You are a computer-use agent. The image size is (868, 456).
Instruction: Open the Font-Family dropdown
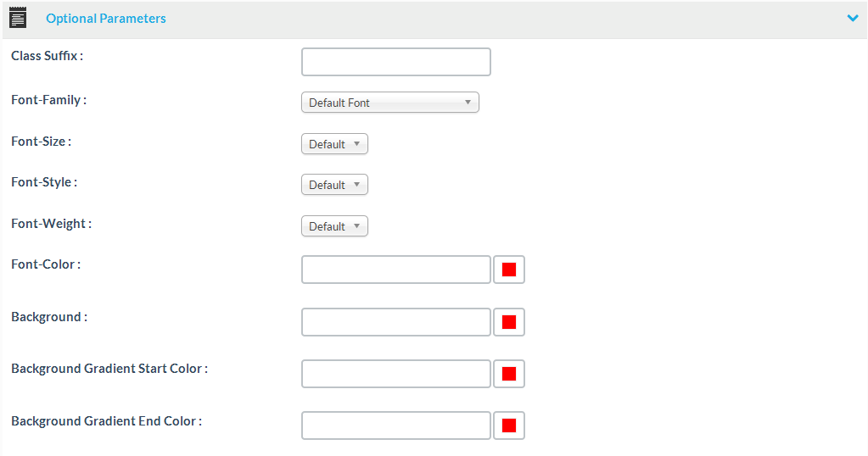[390, 103]
